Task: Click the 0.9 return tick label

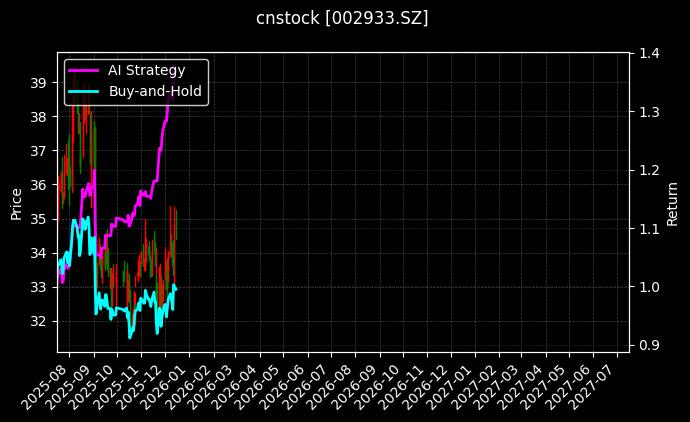Action: (x=648, y=345)
